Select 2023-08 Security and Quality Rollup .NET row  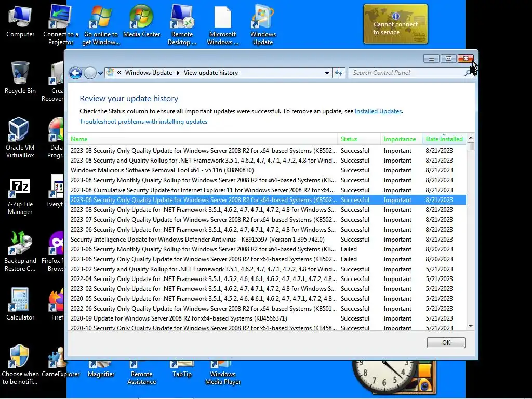click(268, 161)
